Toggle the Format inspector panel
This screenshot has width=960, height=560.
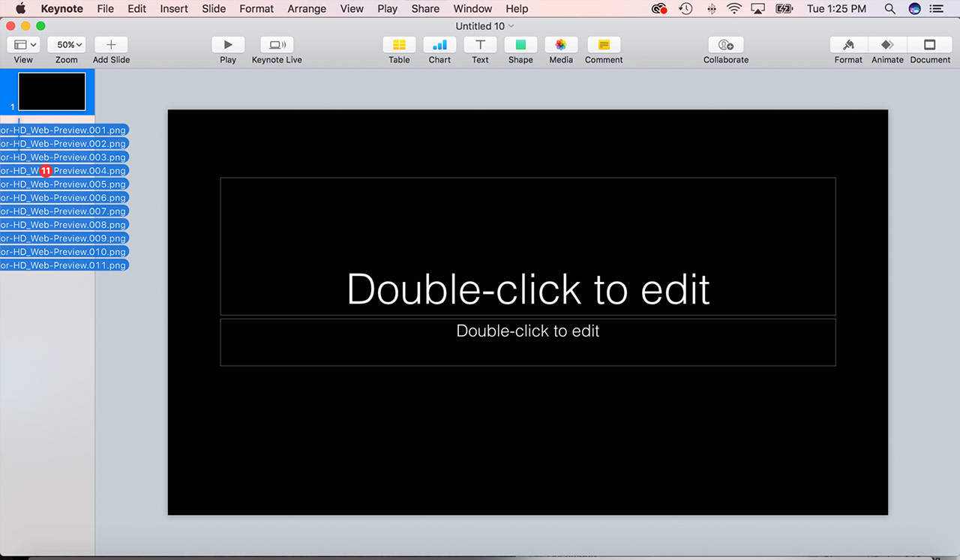click(848, 45)
